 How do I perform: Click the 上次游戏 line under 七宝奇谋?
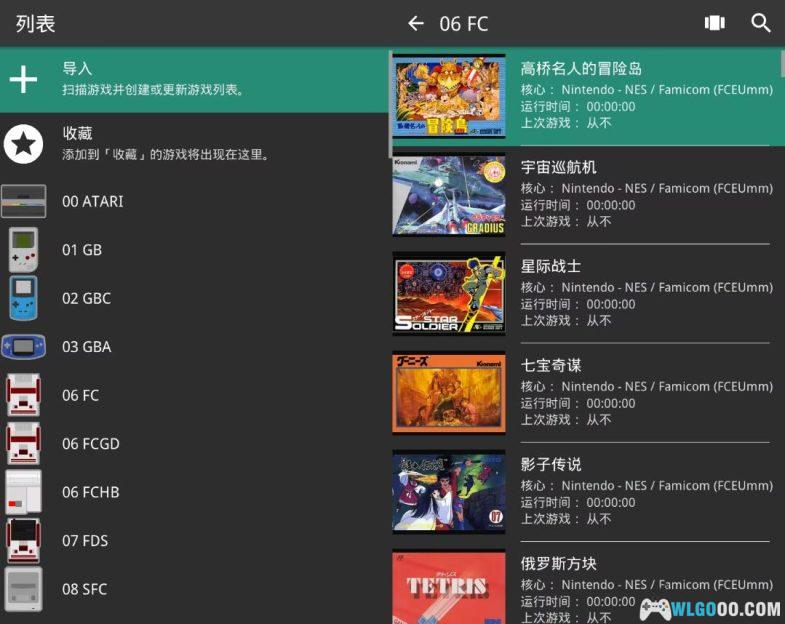click(566, 420)
